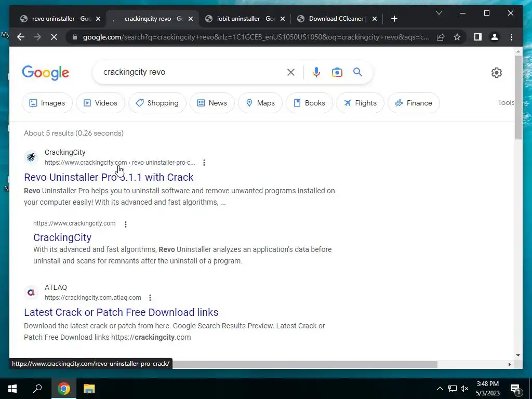The width and height of the screenshot is (532, 399).
Task: Click the vertical page scrollbar thumb
Action: tap(518, 97)
